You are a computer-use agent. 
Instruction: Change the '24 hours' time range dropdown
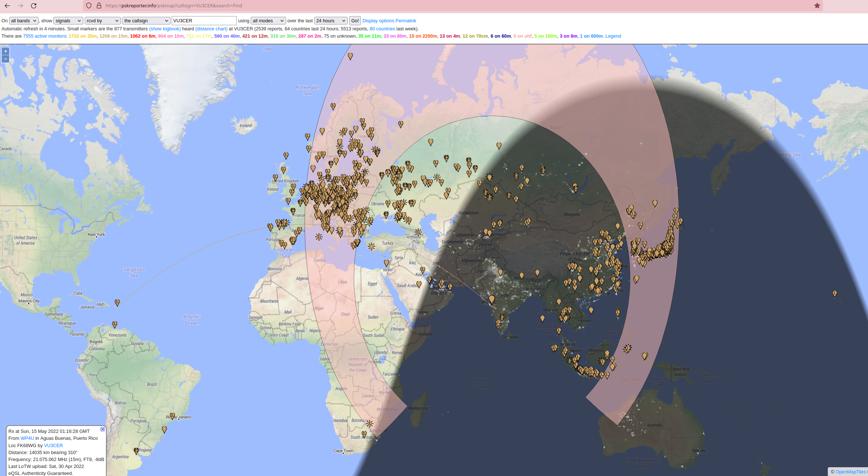[x=331, y=21]
